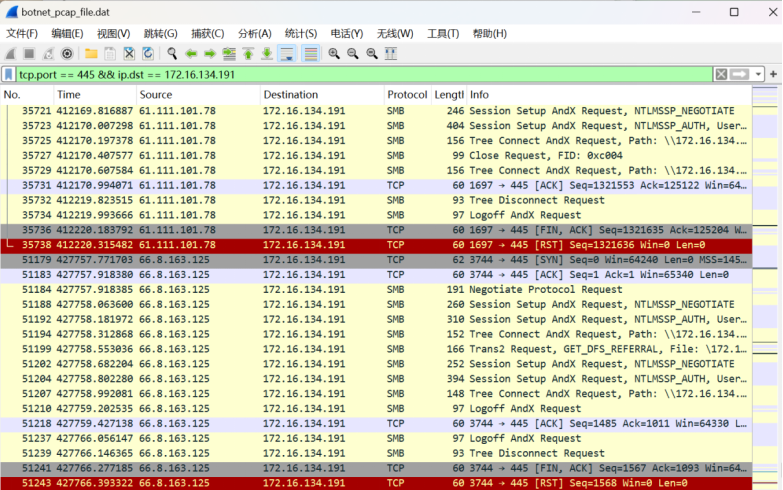Viewport: 783px width, 490px height.
Task: Select packet 51199 Trans2 Request row
Action: [376, 349]
